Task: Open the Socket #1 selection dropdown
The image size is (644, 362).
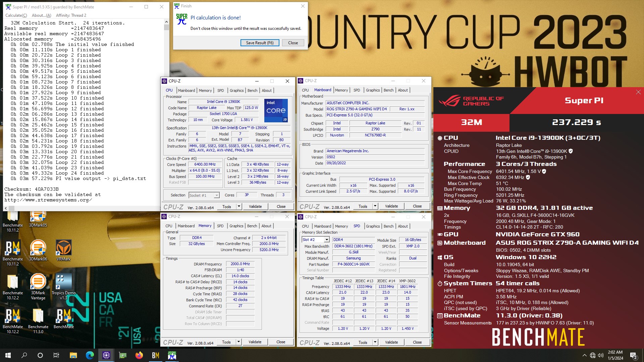Action: click(x=204, y=195)
